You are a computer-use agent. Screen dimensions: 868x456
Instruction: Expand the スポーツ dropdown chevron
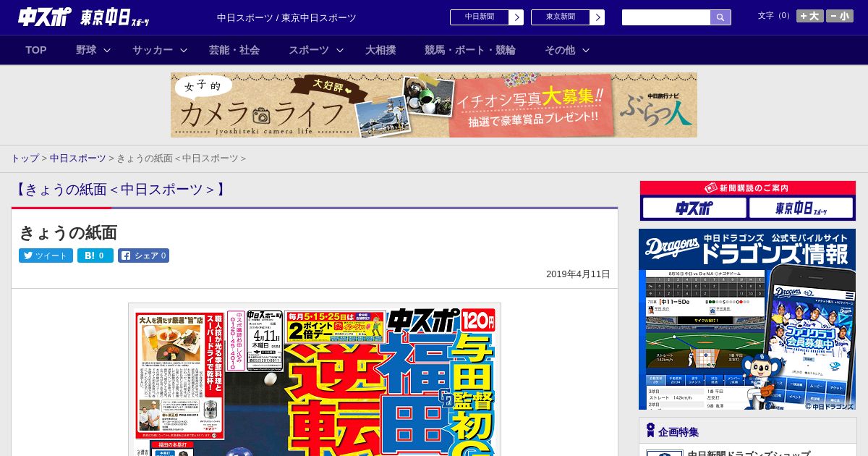(x=340, y=50)
